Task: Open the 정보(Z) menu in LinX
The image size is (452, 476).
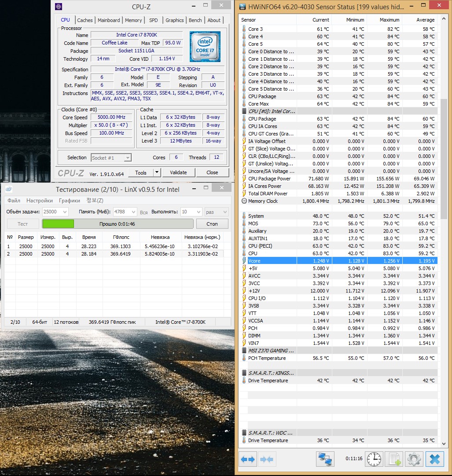Action: tap(95, 200)
